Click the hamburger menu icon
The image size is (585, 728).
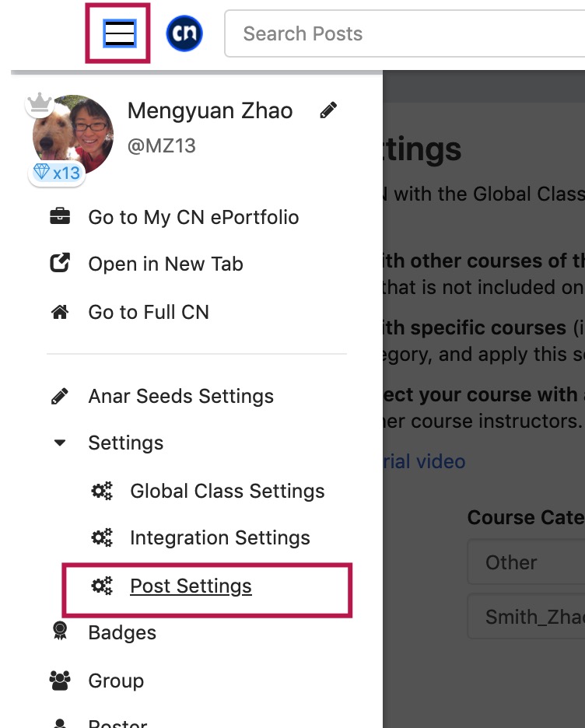pos(119,33)
